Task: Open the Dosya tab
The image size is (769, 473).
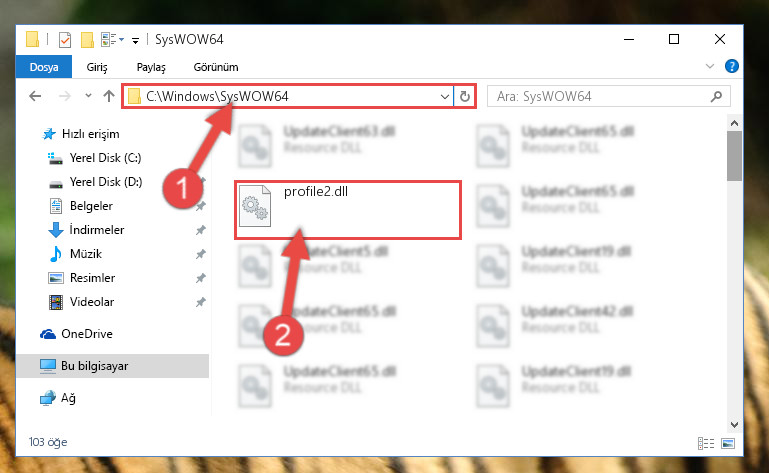Action: pyautogui.click(x=44, y=67)
